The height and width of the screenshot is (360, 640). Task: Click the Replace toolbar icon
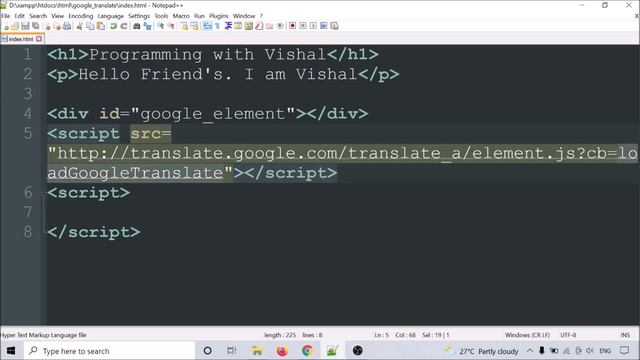tap(148, 26)
